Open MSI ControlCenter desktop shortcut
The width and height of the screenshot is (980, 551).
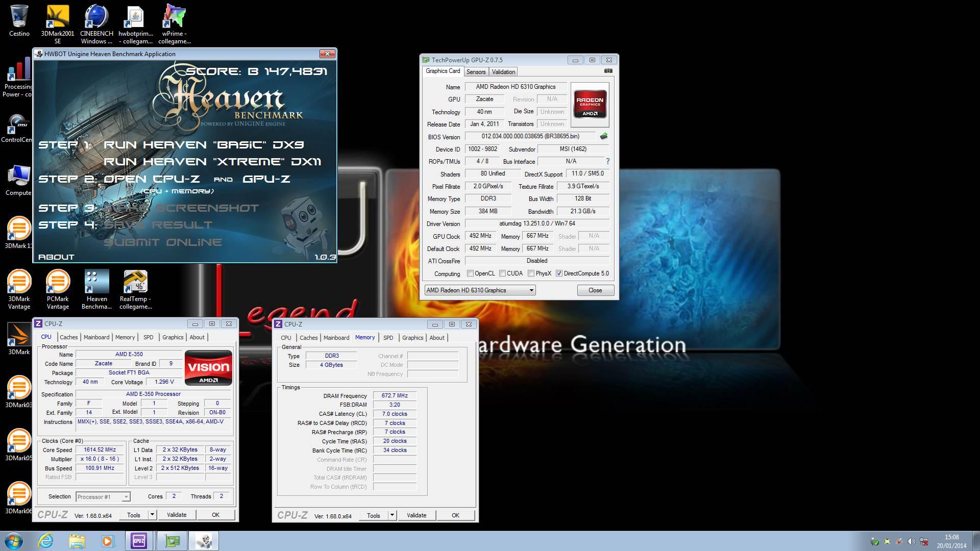(17, 127)
